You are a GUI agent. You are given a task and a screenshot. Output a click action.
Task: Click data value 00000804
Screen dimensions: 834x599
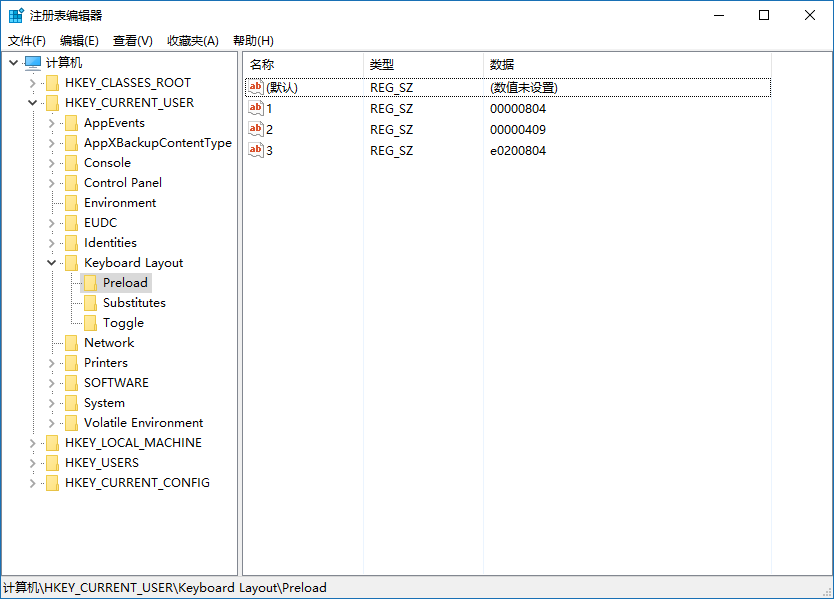tap(518, 109)
